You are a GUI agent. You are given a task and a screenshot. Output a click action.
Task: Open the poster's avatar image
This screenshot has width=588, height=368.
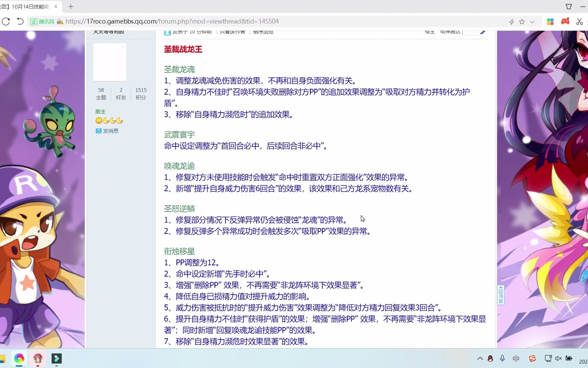click(110, 62)
